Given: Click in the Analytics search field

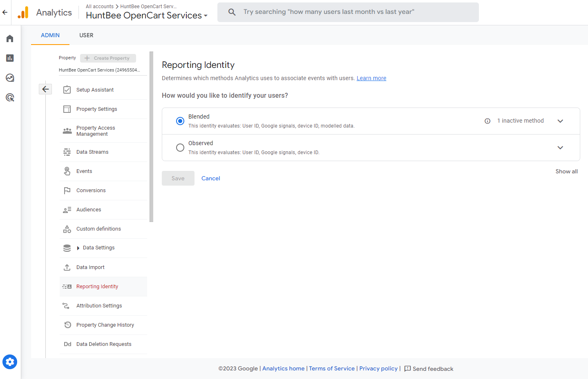Looking at the screenshot, I should (x=348, y=12).
